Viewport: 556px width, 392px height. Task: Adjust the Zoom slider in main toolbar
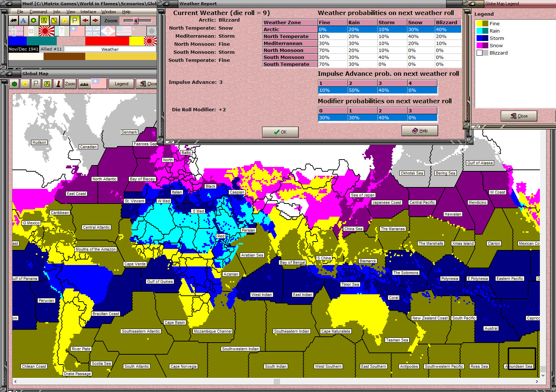[x=136, y=21]
